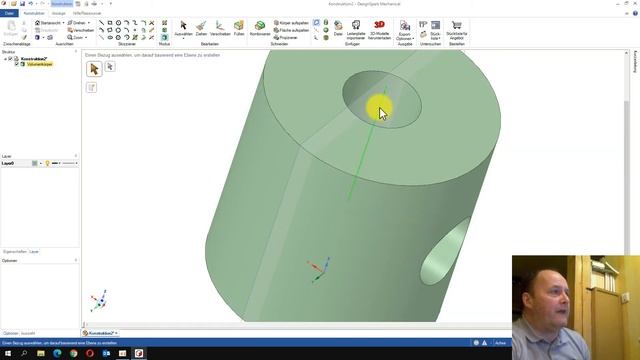Click Layer0 color swatch
Screen dimensions: 640x360
click(35, 163)
